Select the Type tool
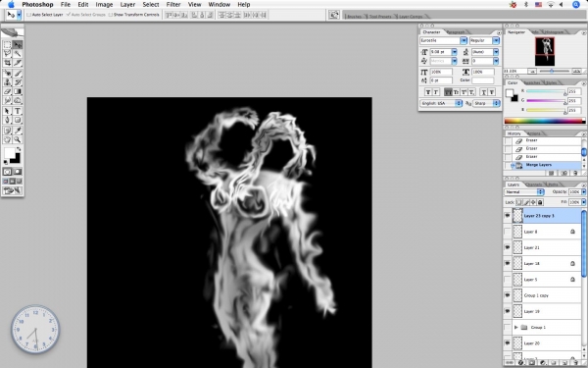Screen dimensions: 588x368 pyautogui.click(x=18, y=111)
